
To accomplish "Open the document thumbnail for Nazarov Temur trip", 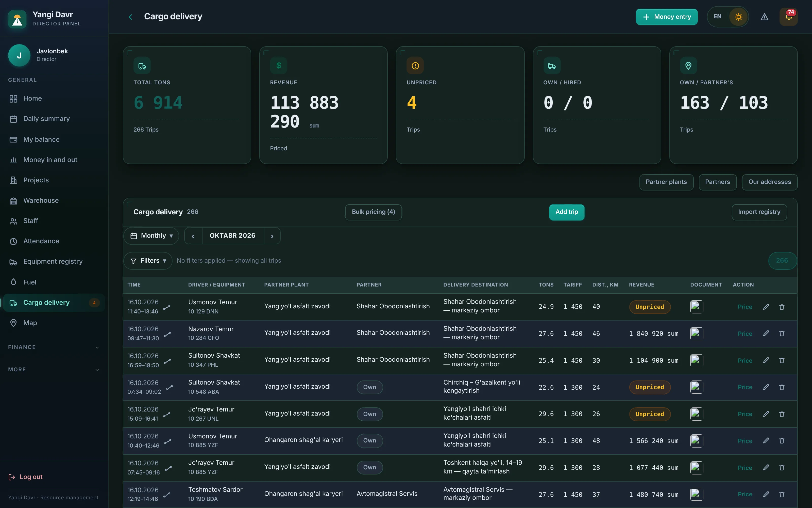I will [697, 334].
